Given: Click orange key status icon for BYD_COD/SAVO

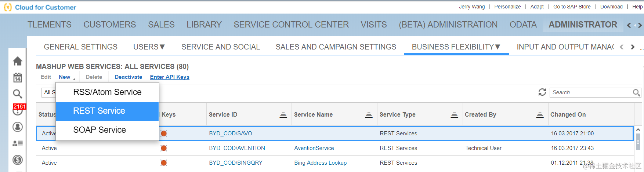Looking at the screenshot, I should [164, 133].
